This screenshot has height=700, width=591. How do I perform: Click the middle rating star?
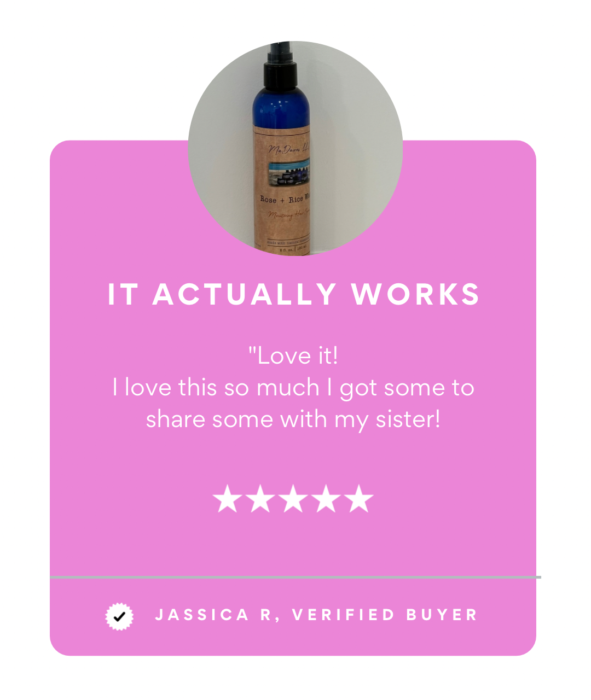(x=293, y=498)
